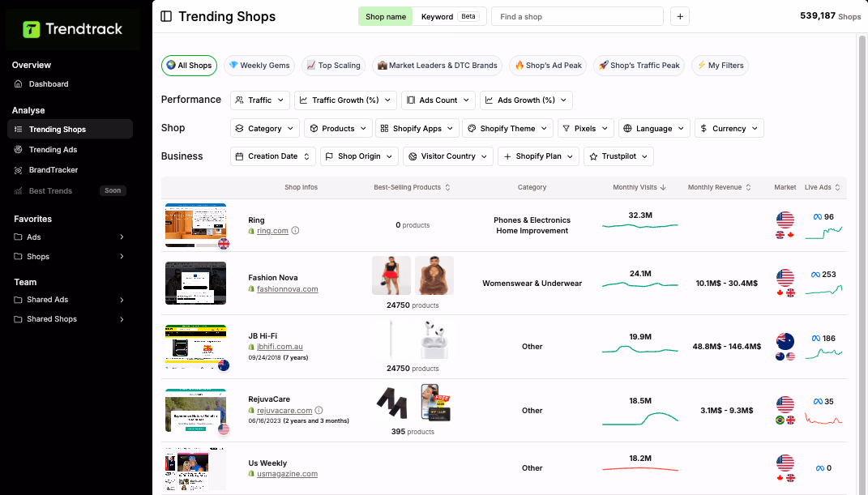868x495 pixels.
Task: Open Shopify Plan filter
Action: (x=538, y=156)
